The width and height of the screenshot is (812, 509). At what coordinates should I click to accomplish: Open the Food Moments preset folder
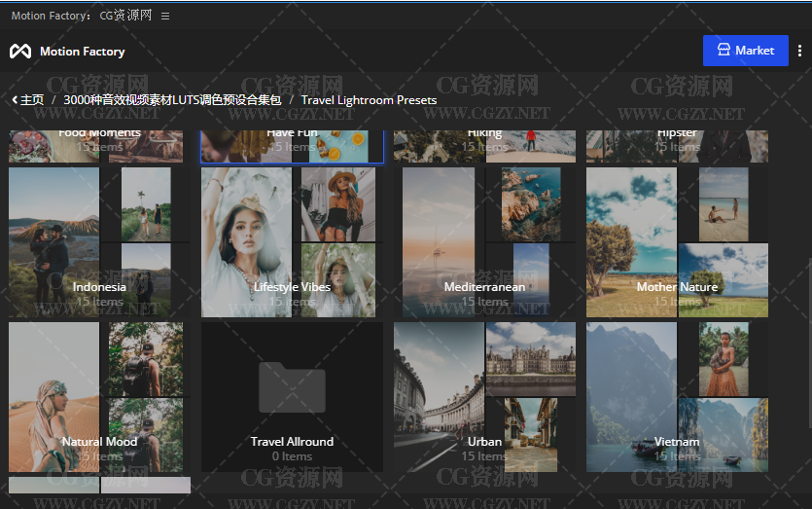(x=99, y=147)
